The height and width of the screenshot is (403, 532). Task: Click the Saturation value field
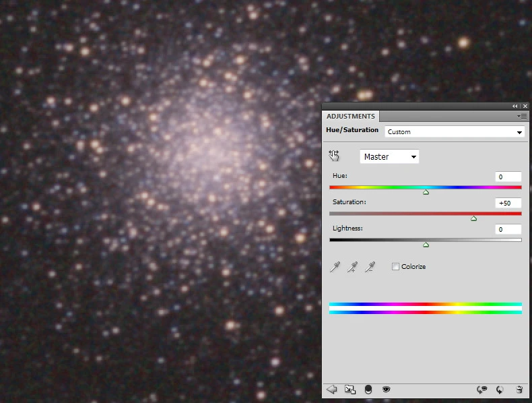pyautogui.click(x=508, y=203)
